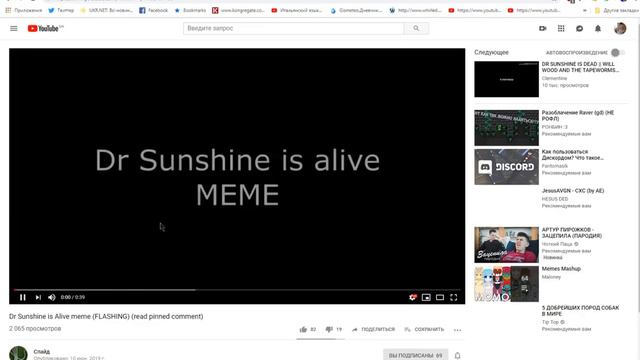Switch to theater mode view
Image resolution: width=640 pixels, height=360 pixels.
pyautogui.click(x=440, y=297)
